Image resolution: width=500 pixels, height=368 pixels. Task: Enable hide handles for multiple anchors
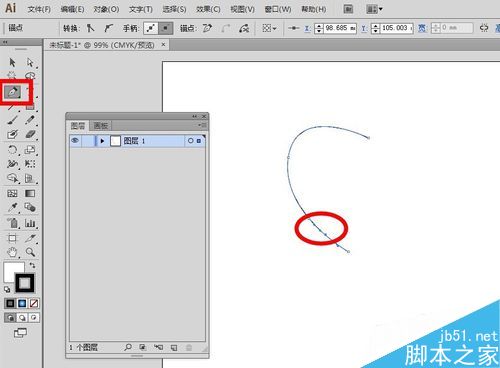click(166, 28)
